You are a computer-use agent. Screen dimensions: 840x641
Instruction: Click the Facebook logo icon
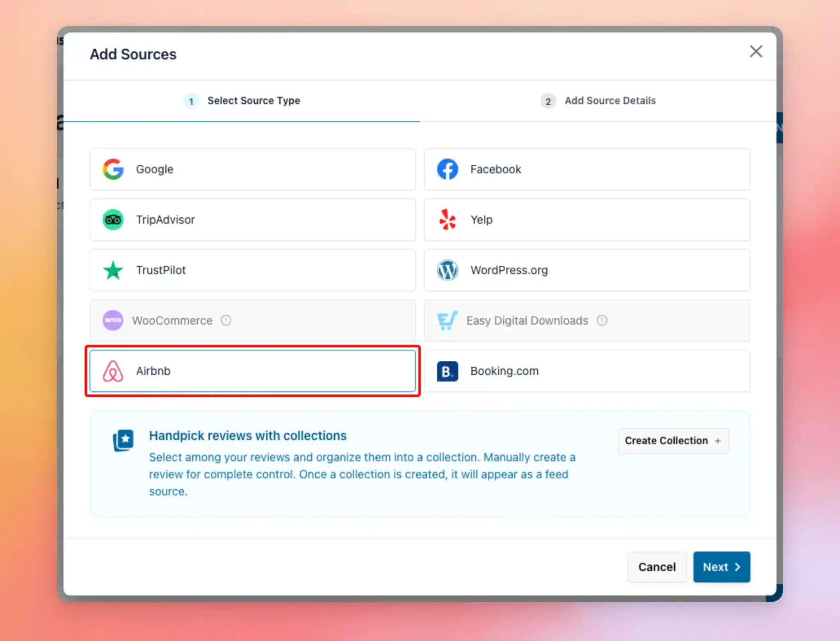pos(447,169)
